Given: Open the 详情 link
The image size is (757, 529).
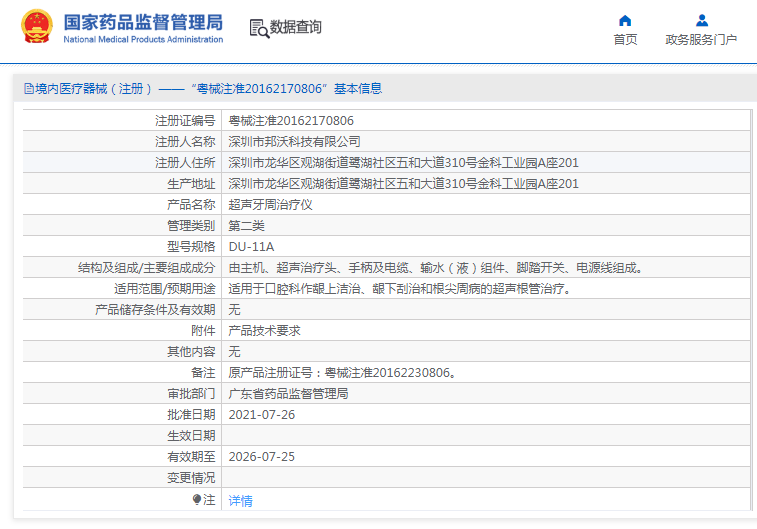Looking at the screenshot, I should (x=240, y=501).
